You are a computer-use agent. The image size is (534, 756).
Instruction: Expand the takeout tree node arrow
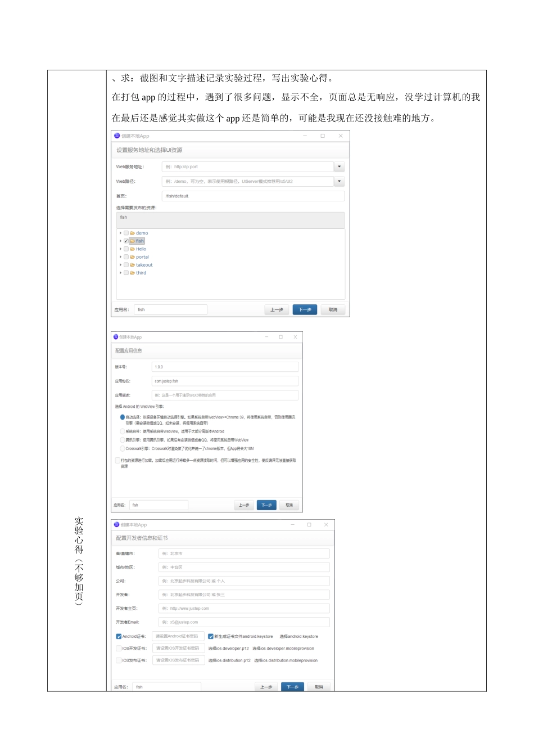pyautogui.click(x=120, y=265)
